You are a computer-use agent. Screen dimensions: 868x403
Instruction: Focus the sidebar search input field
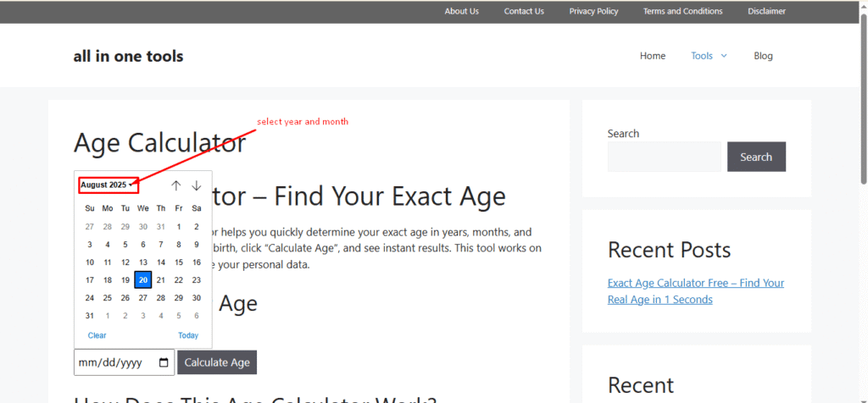(x=665, y=157)
